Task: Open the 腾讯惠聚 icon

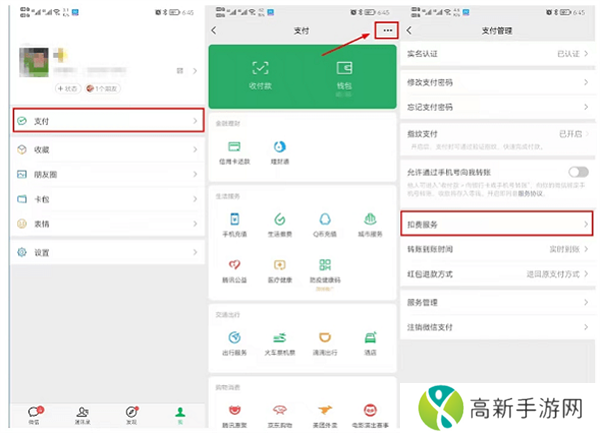Action: (x=235, y=410)
